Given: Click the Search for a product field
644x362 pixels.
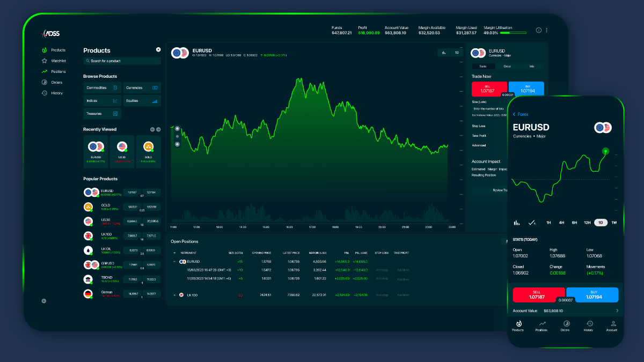Looking at the screenshot, I should [x=121, y=61].
